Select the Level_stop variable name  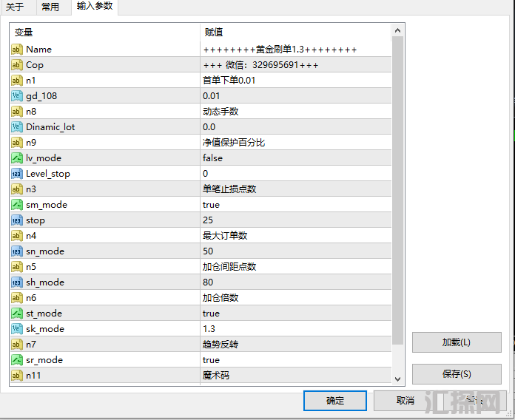pyautogui.click(x=48, y=174)
